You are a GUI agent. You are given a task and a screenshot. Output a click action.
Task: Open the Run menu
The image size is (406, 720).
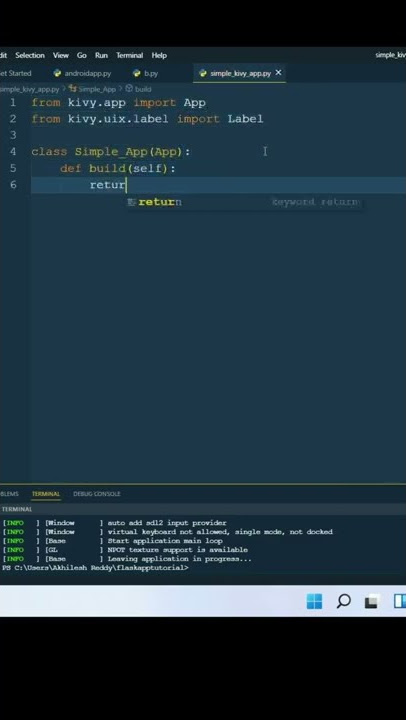(x=102, y=55)
